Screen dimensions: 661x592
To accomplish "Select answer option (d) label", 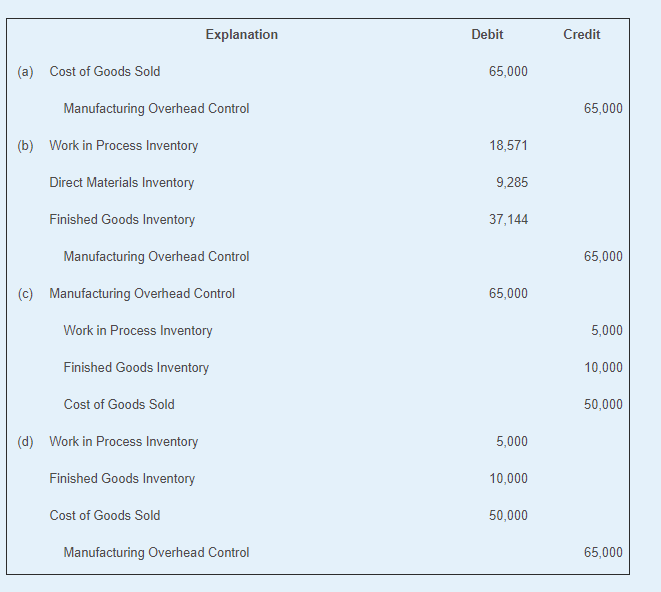I will click(x=25, y=442).
